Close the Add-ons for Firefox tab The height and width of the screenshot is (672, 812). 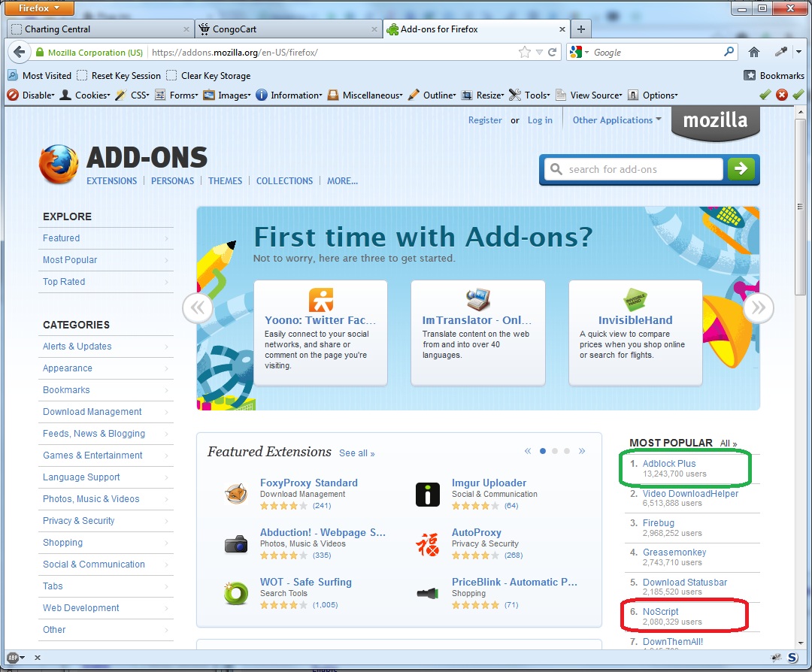pos(562,29)
